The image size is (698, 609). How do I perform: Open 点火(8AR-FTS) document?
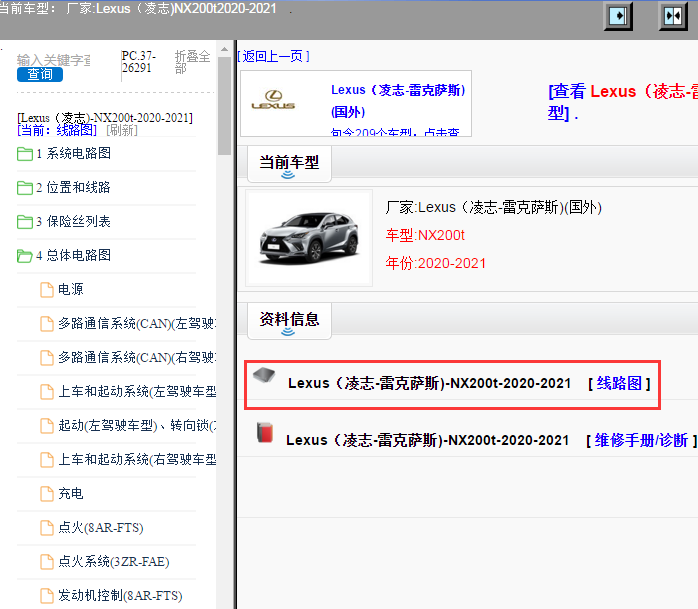coord(101,527)
